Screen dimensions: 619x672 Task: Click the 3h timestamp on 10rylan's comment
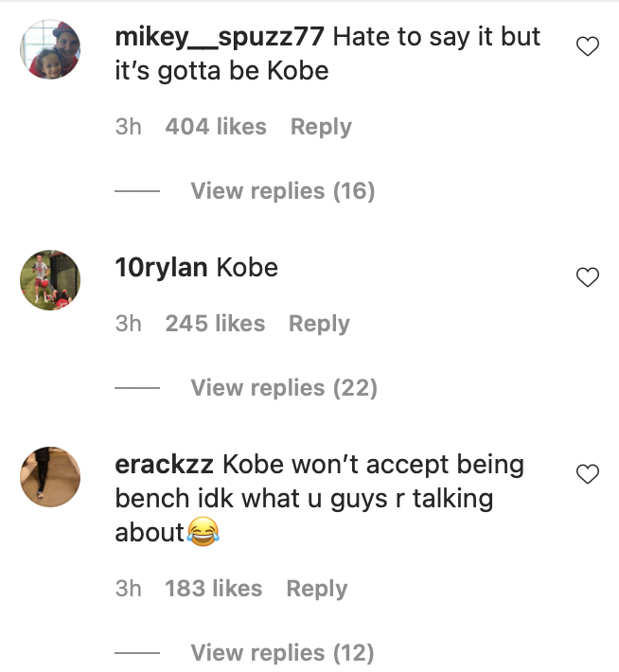point(128,324)
